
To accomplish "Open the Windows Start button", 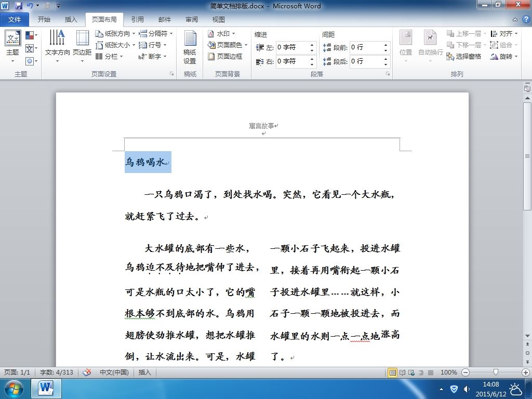I will (x=14, y=389).
